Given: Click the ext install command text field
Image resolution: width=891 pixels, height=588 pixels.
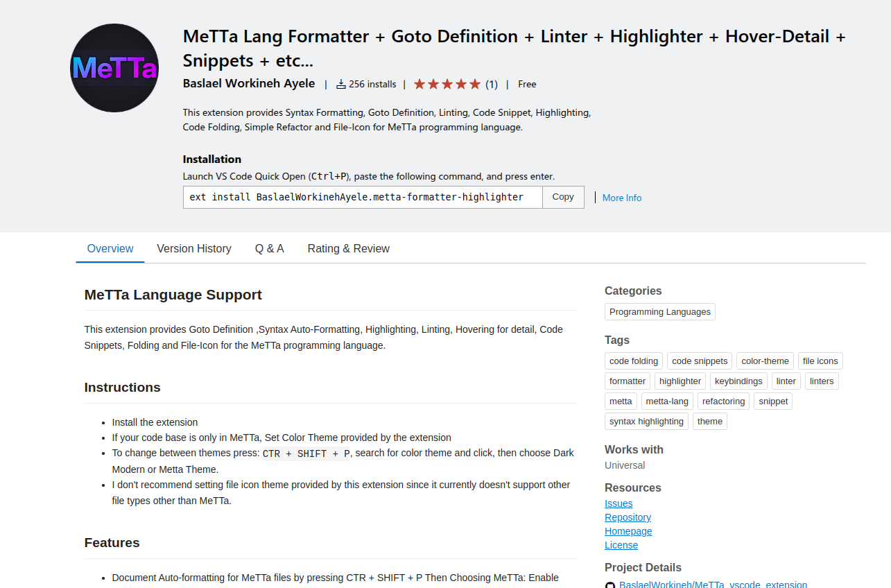Looking at the screenshot, I should click(363, 197).
